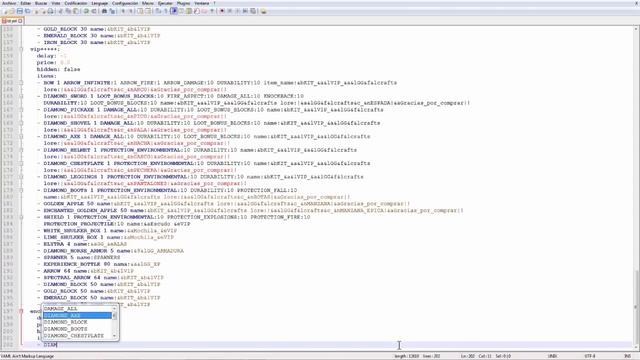The width and height of the screenshot is (640, 360).
Task: Collapse fold marker beside DIAMOND_HELMET line
Action: 21,150
